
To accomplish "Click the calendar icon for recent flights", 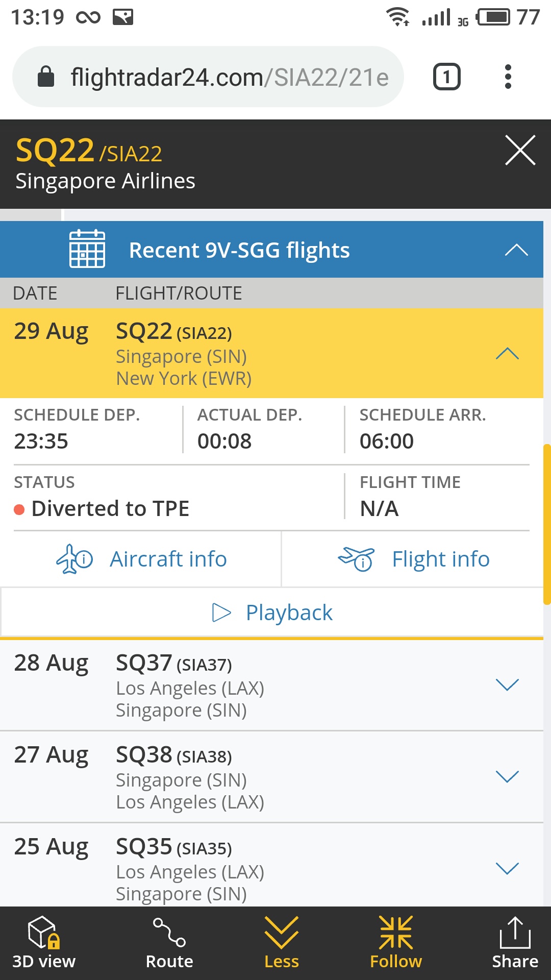I will 87,249.
